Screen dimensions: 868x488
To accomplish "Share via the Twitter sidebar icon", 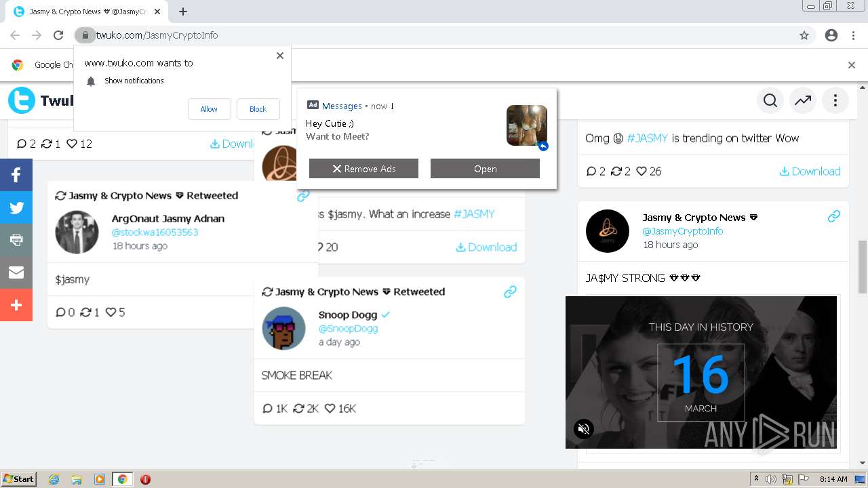I will pyautogui.click(x=16, y=207).
